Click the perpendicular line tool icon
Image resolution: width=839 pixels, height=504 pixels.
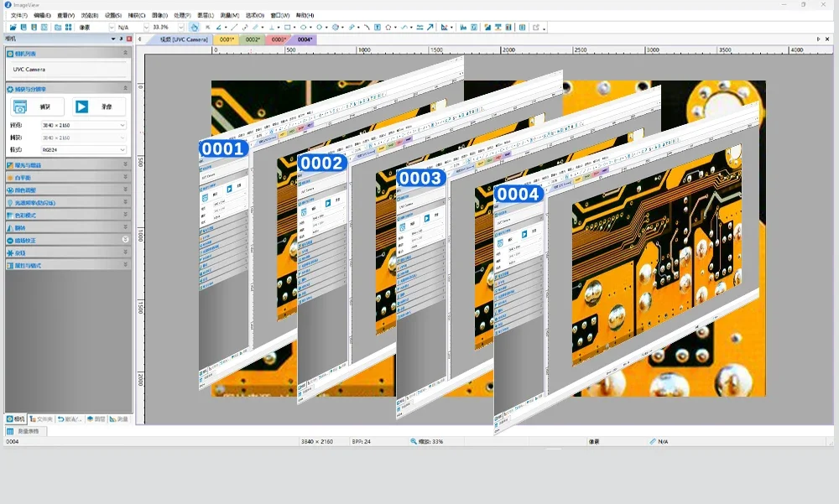[272, 28]
